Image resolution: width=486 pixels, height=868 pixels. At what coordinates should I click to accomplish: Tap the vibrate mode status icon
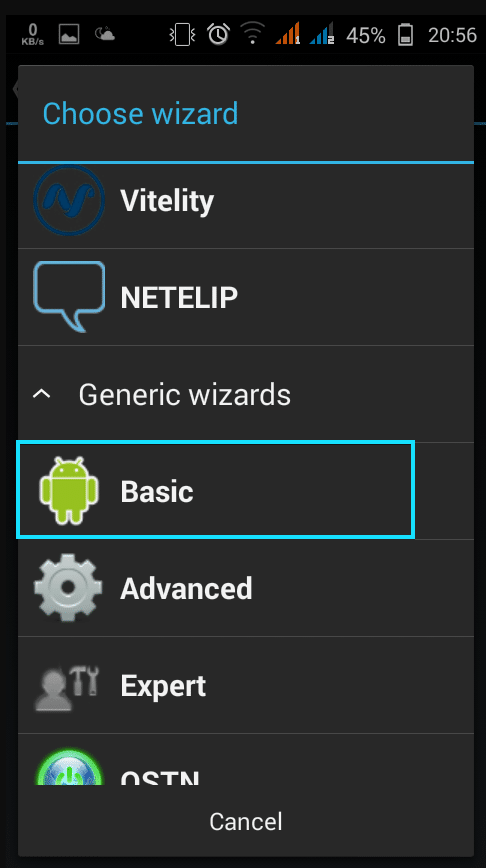(182, 35)
